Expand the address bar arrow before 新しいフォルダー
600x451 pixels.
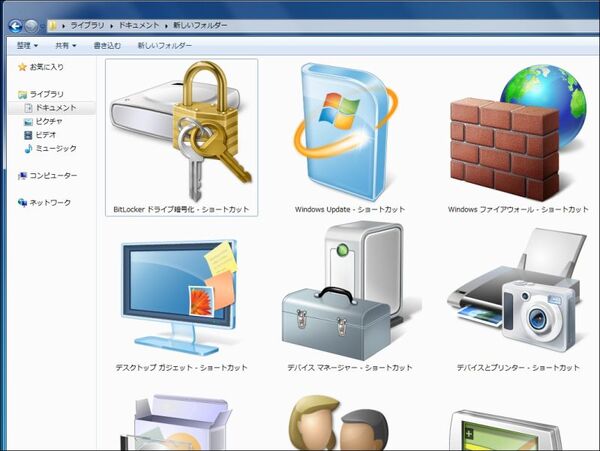166,26
